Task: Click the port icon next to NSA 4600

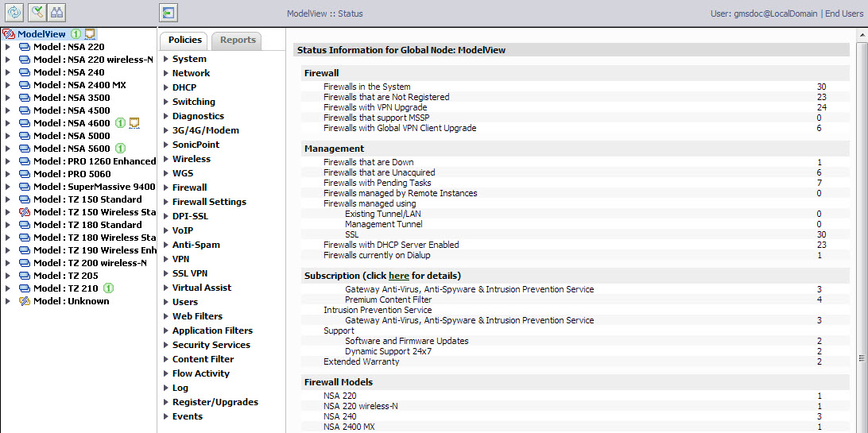Action: 134,123
